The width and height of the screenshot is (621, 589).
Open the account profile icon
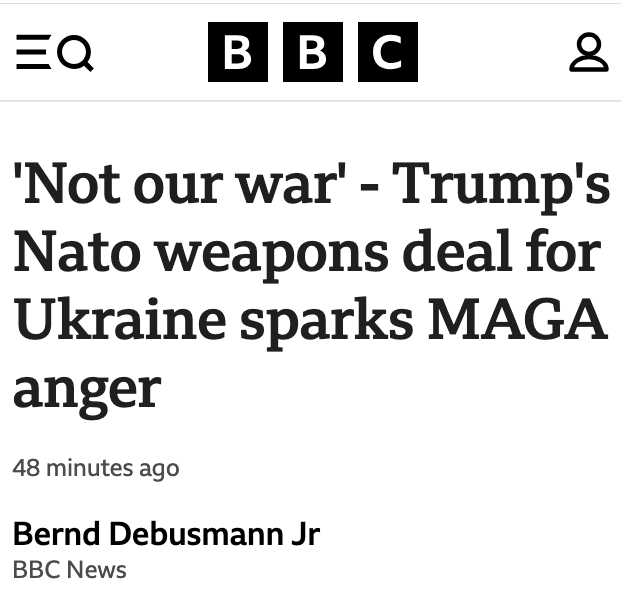click(x=588, y=53)
